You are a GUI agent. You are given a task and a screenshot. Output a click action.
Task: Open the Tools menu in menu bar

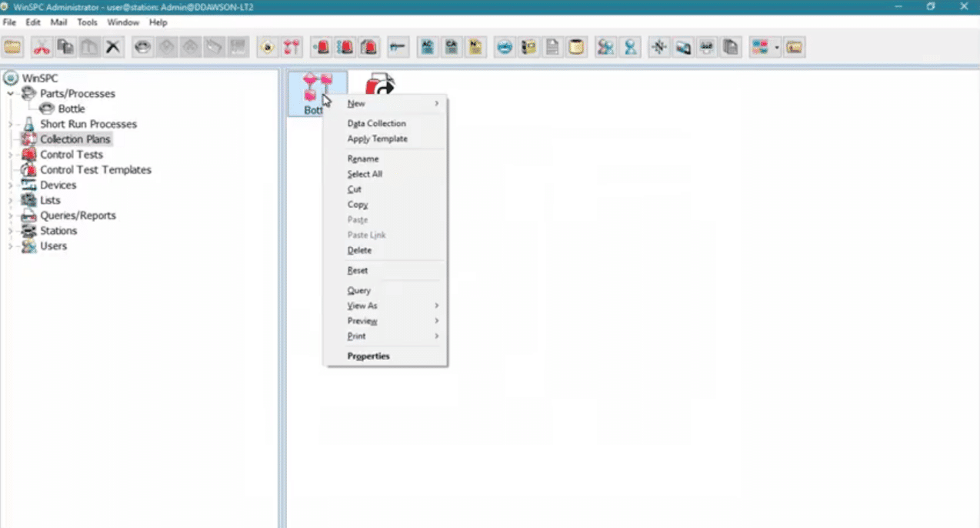pyautogui.click(x=87, y=22)
